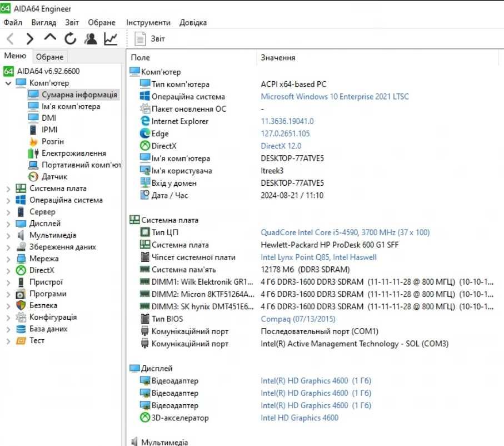Open the Intel HD Graphics 4600 3D accelerator link
Screen dimensions: 504x446
click(x=300, y=418)
